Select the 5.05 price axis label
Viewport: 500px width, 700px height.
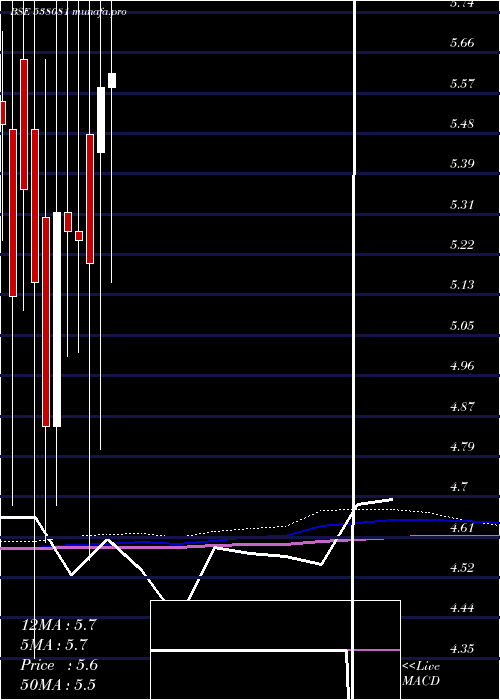click(x=462, y=325)
